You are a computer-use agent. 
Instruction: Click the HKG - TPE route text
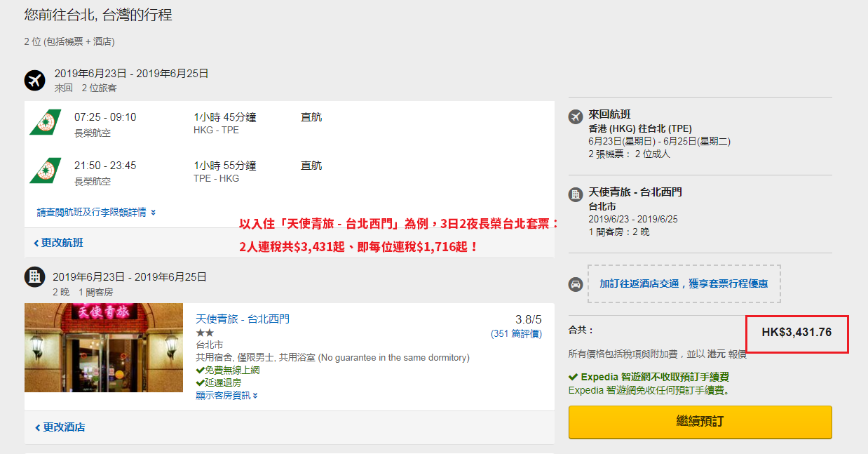[216, 131]
